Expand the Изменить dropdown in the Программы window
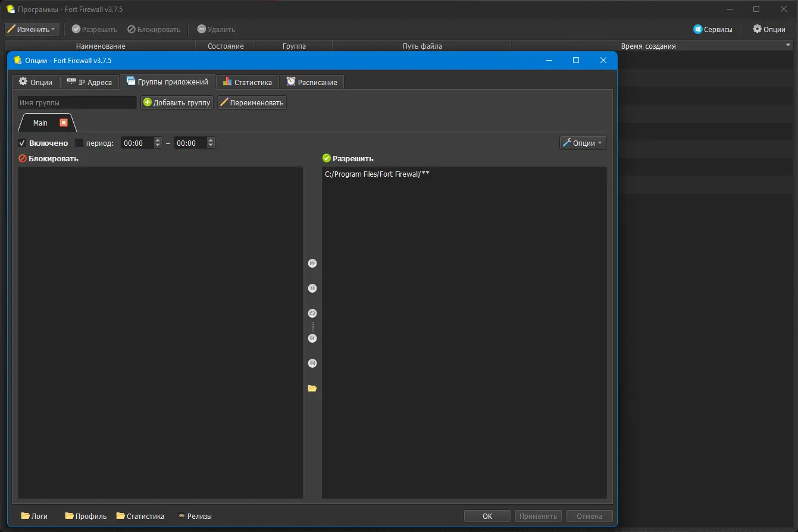The width and height of the screenshot is (798, 532). 32,29
